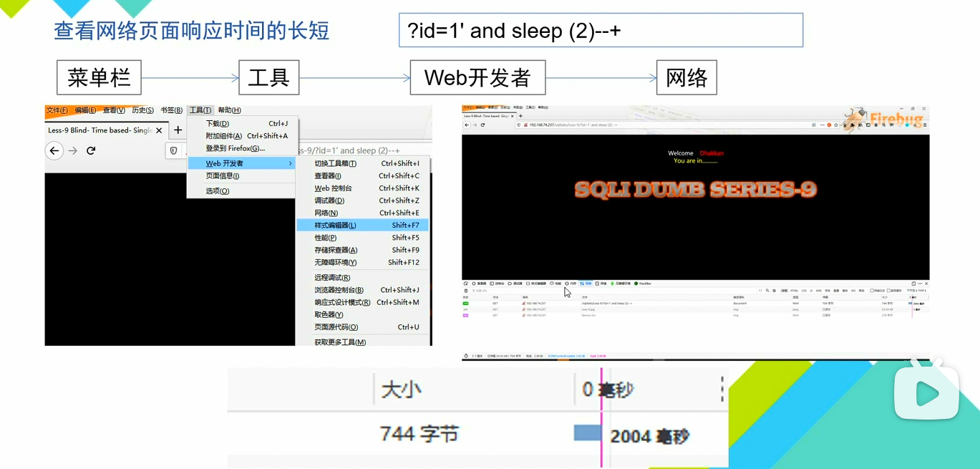Open the 书签(B) menu in menu bar
Viewport: 980px width, 469px height.
pyautogui.click(x=171, y=110)
